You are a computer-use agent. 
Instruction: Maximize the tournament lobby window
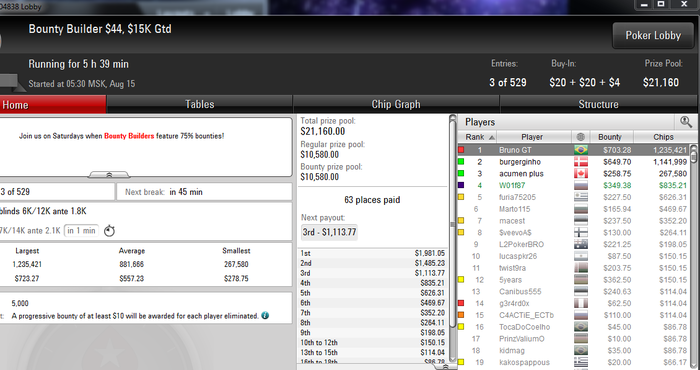[x=661, y=4]
